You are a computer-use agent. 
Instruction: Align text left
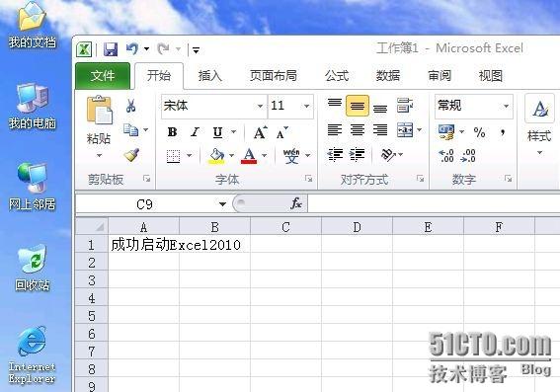point(335,130)
